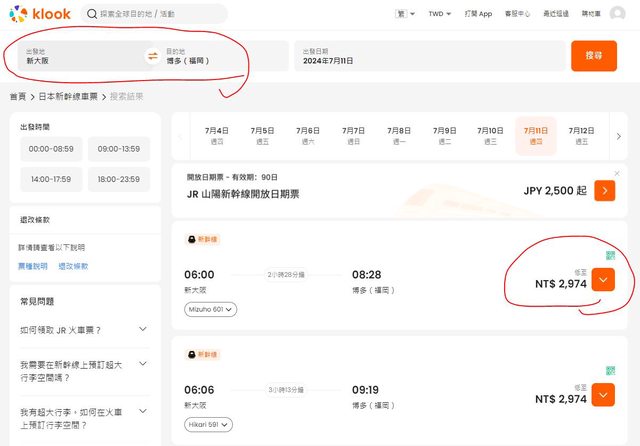The height and width of the screenshot is (446, 640).
Task: Expand fares for the 06:00 Mizuho train
Action: click(x=603, y=280)
